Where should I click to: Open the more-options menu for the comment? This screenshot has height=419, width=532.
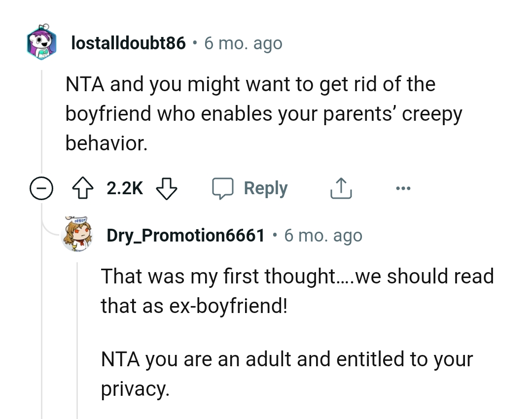point(403,188)
